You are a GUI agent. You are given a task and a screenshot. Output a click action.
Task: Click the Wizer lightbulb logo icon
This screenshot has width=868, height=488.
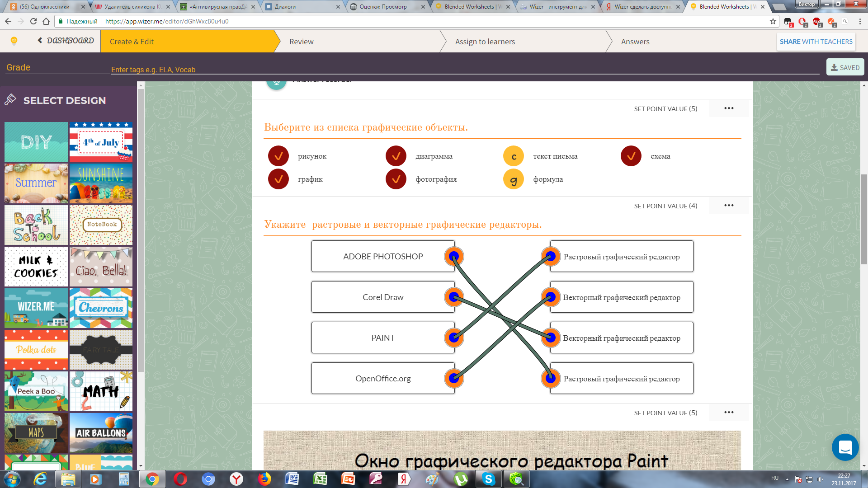tap(14, 41)
